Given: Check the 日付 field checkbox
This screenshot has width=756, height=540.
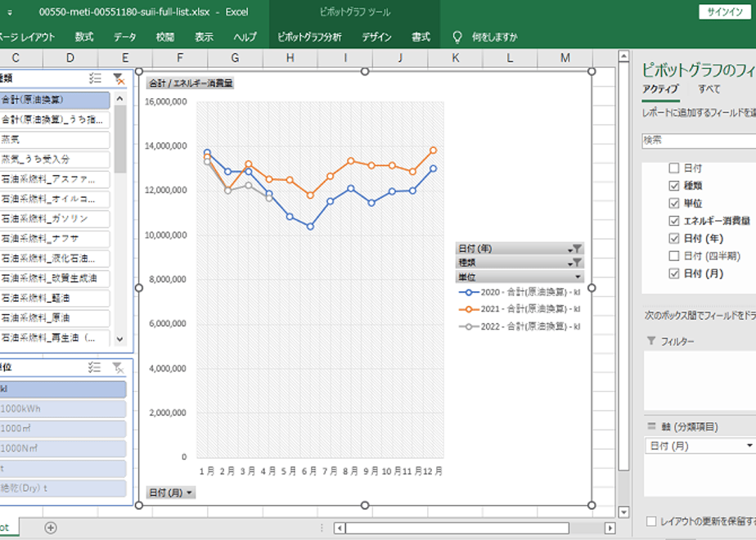Looking at the screenshot, I should pos(674,168).
